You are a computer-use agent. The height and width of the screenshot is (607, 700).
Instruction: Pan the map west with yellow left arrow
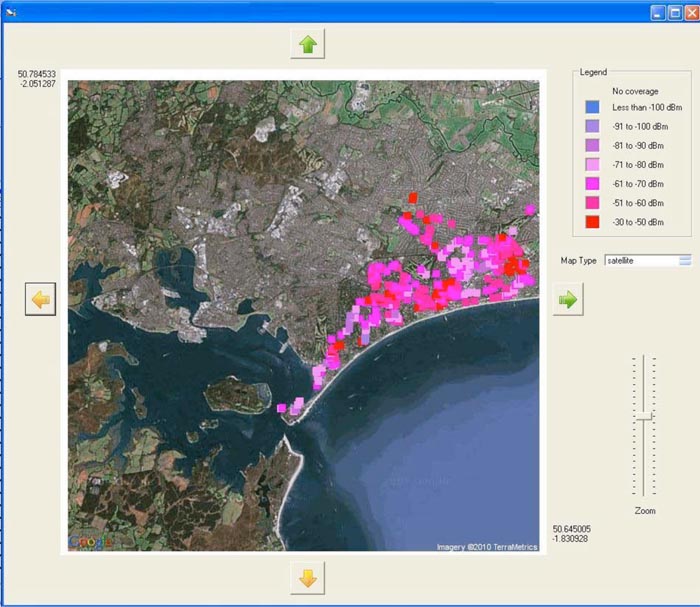(41, 299)
